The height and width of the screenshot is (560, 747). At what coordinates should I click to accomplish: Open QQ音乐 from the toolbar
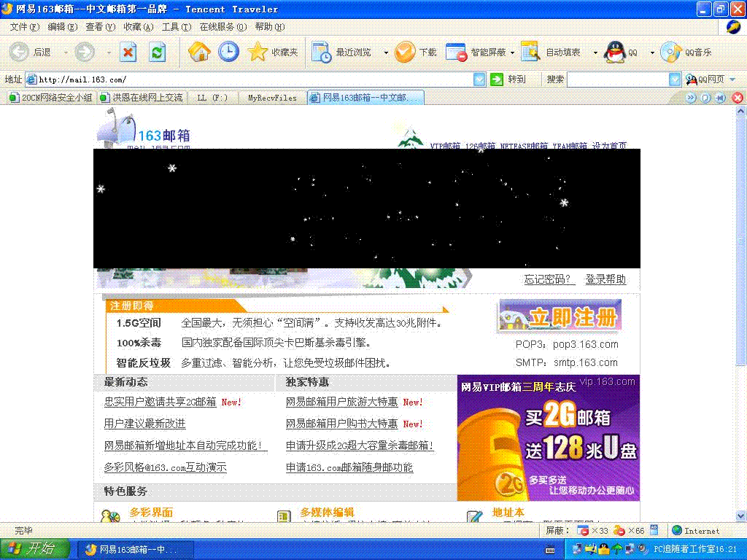point(686,52)
